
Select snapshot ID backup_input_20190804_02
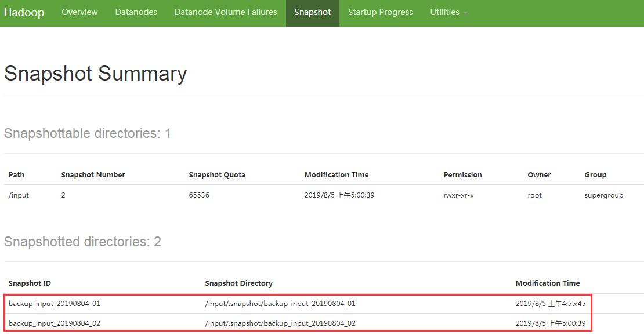coord(54,323)
